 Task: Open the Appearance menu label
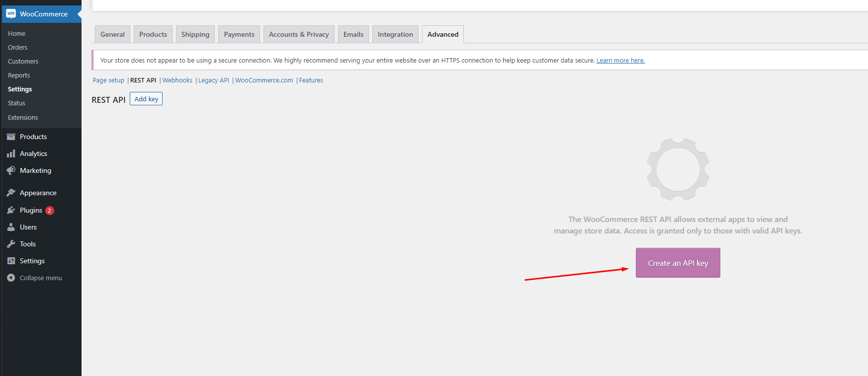point(38,193)
